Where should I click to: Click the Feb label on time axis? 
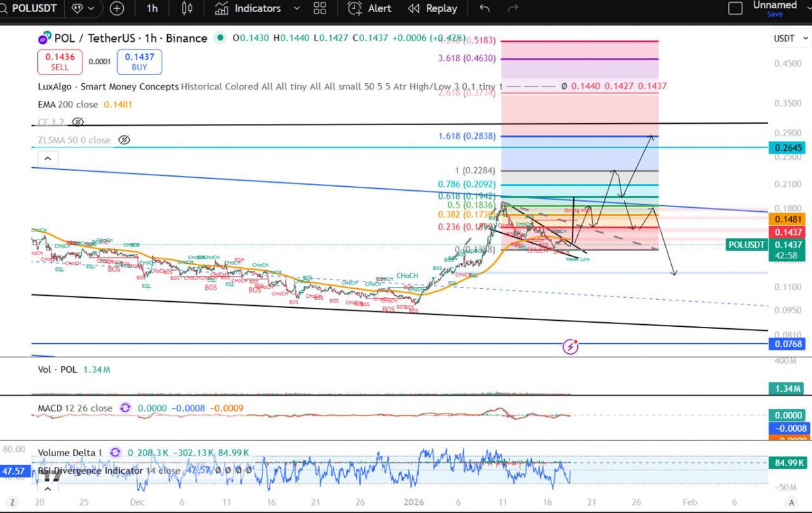[689, 502]
